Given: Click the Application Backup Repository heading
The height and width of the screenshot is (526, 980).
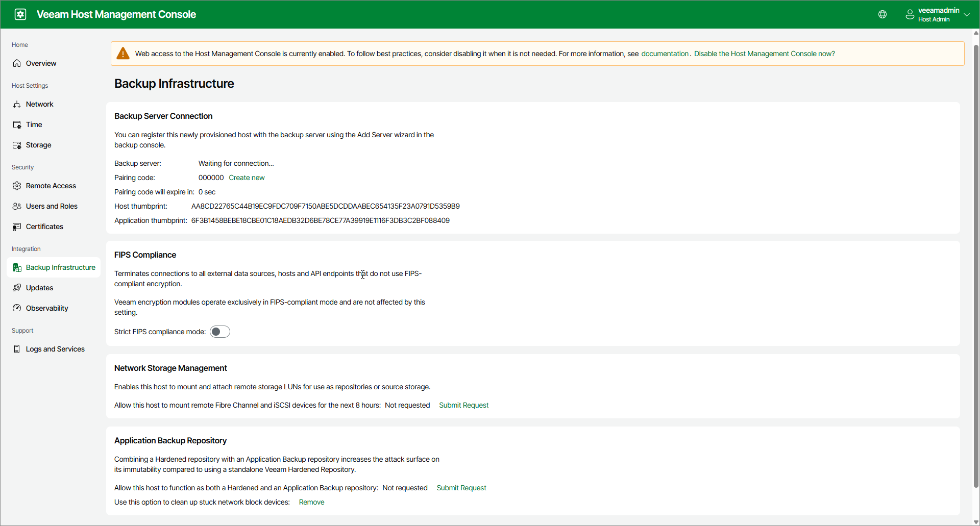Looking at the screenshot, I should coord(170,440).
